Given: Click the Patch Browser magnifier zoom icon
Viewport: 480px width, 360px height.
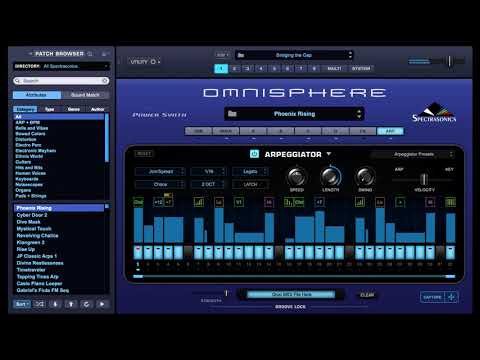Looking at the screenshot, I should (x=90, y=54).
